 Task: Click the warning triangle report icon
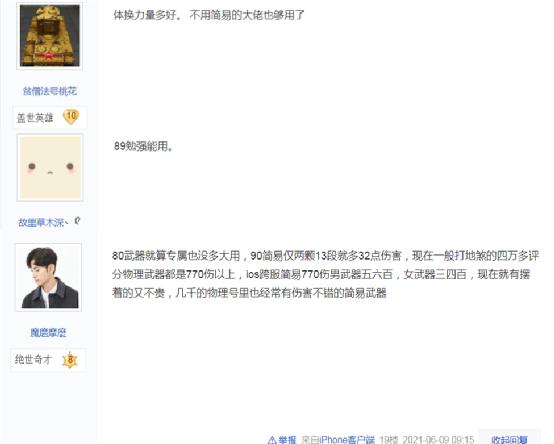(x=272, y=440)
